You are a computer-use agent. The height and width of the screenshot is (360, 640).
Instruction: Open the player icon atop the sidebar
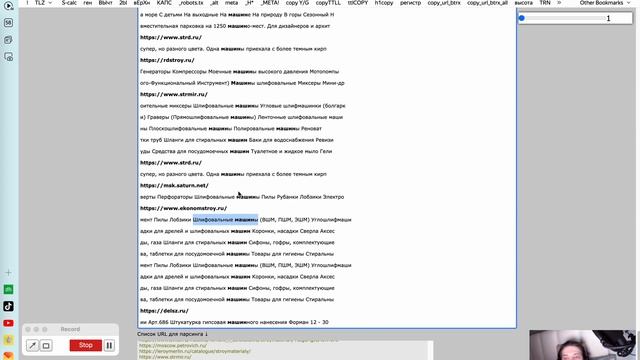(8, 6)
